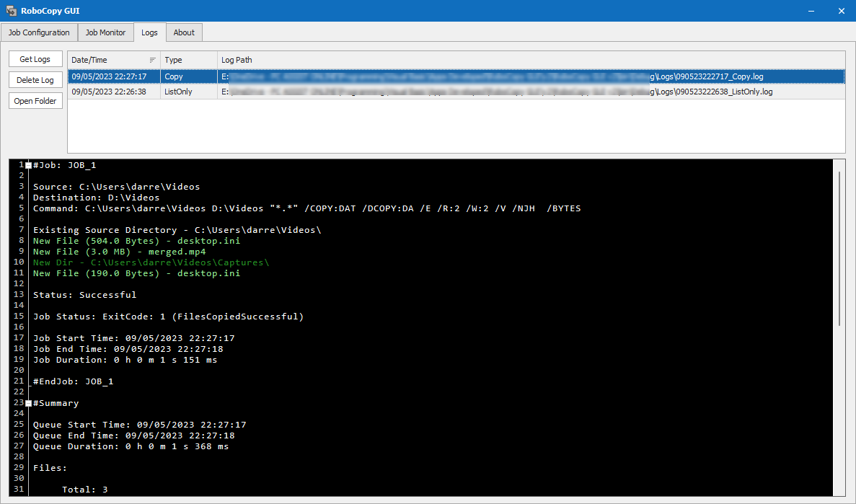Collapse the #Summary section in the log view
This screenshot has height=504, width=856.
click(27, 402)
